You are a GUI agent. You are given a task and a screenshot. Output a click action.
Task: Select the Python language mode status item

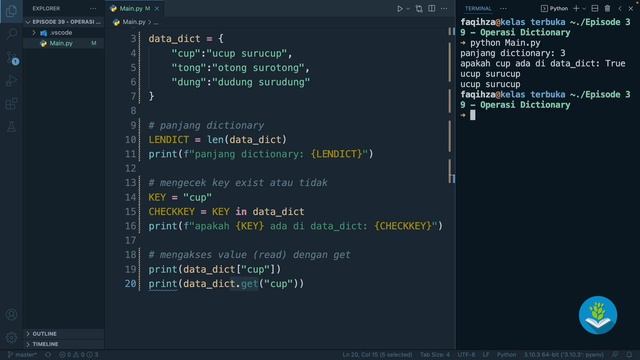pos(507,355)
